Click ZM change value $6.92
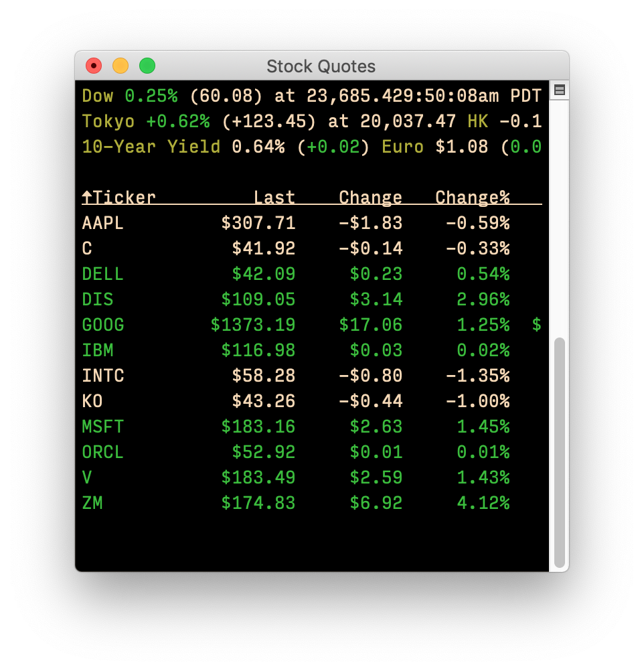This screenshot has height=671, width=644. pyautogui.click(x=376, y=503)
